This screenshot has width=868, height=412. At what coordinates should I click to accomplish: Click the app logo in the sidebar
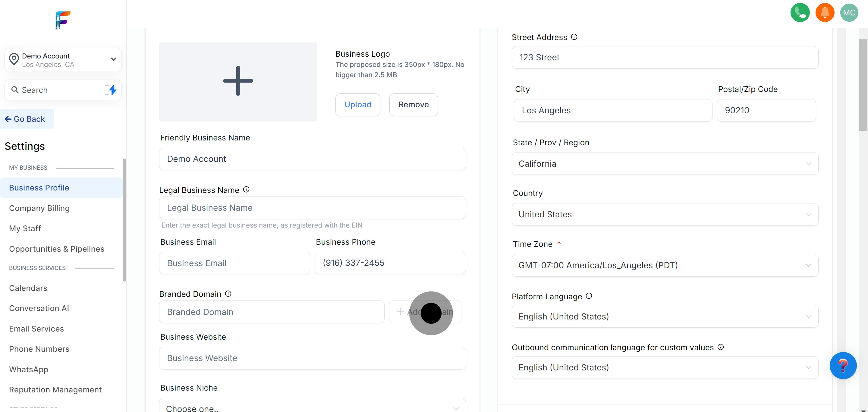tap(63, 20)
